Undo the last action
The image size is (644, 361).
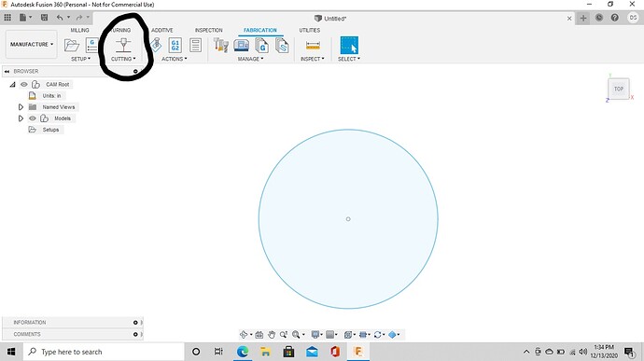pos(60,17)
